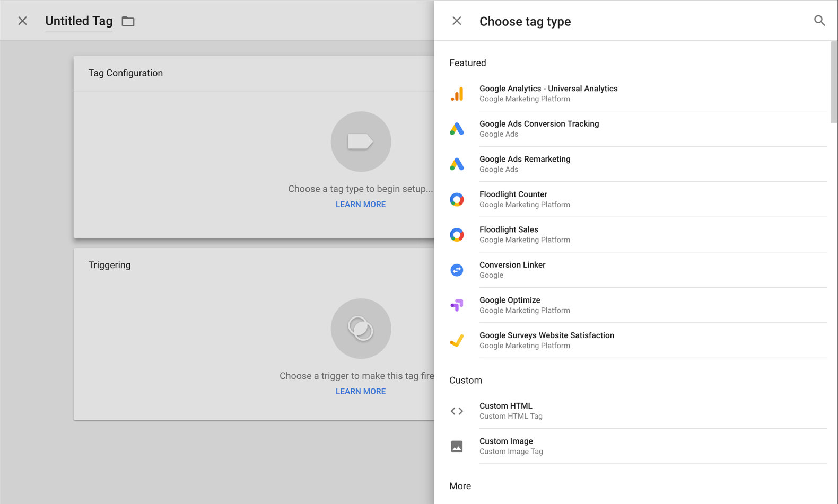This screenshot has width=838, height=504.
Task: Click the Tag Configuration card header
Action: coord(254,73)
